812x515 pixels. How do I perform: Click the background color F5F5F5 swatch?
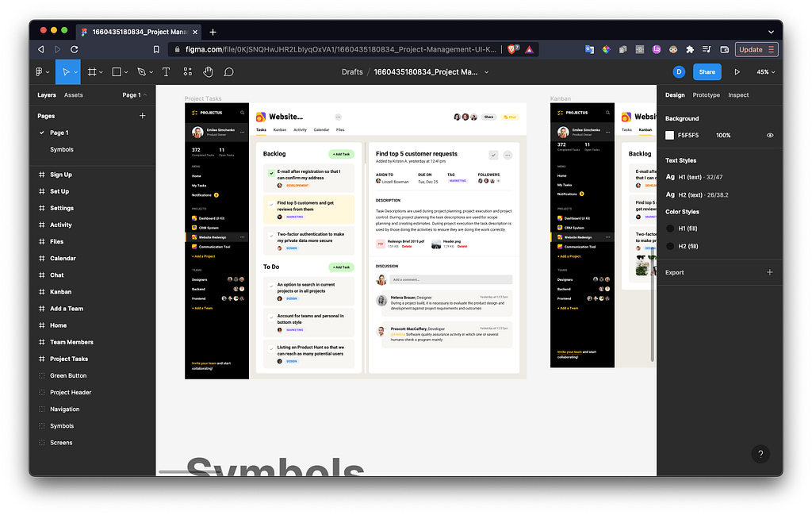pos(669,135)
